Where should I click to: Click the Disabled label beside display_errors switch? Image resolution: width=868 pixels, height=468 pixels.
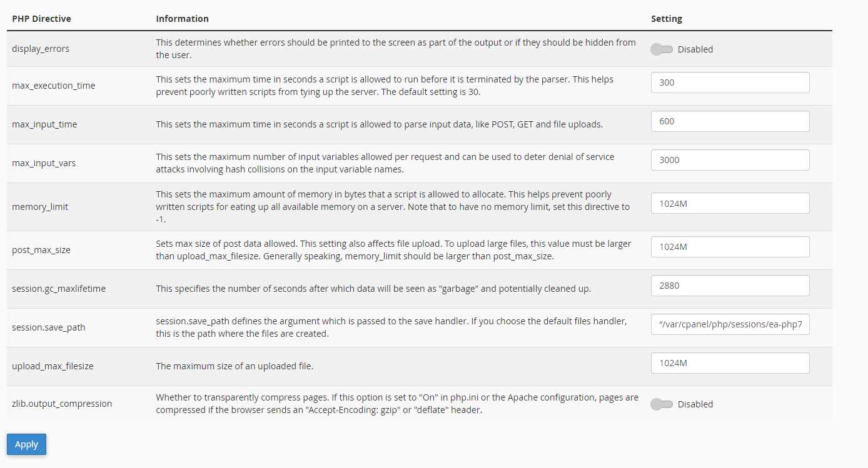tap(695, 49)
